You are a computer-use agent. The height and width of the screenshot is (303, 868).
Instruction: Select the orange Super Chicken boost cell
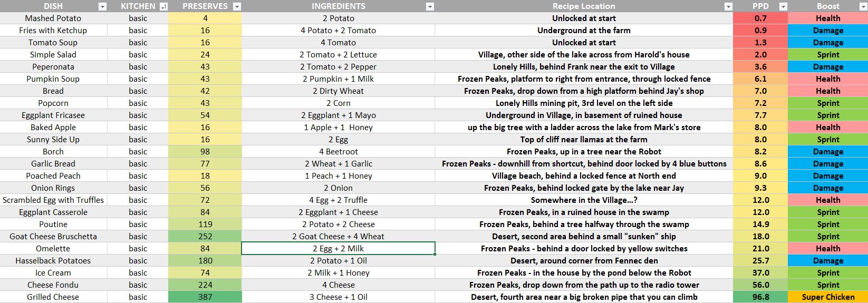828,297
